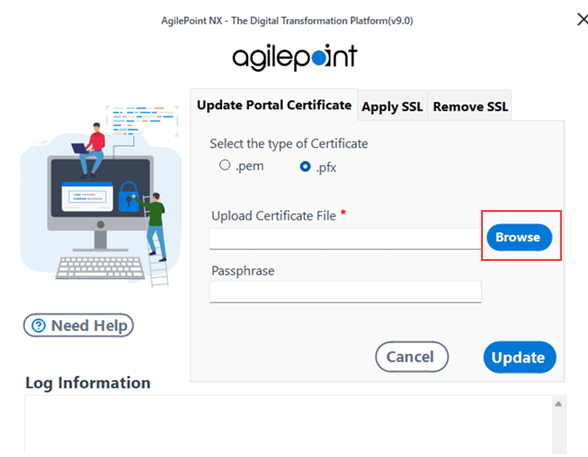Switch to the Apply SSL tab
This screenshot has height=457, width=588.
point(392,106)
